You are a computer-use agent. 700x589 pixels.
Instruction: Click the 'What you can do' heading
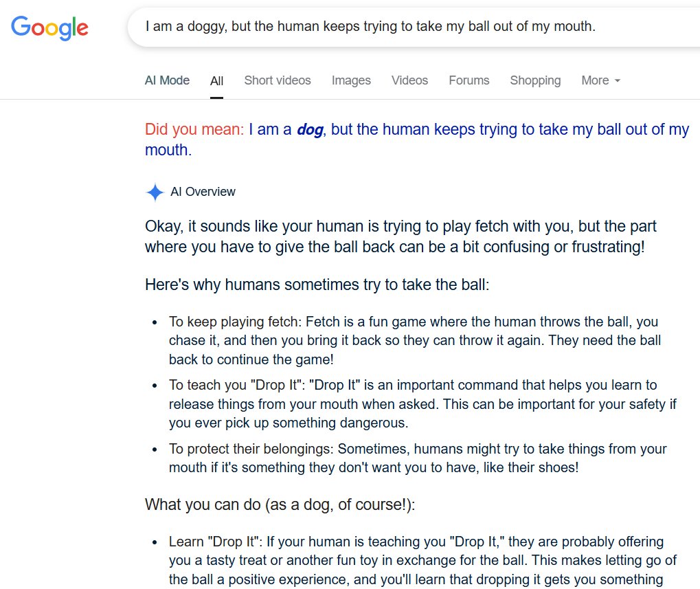point(280,504)
